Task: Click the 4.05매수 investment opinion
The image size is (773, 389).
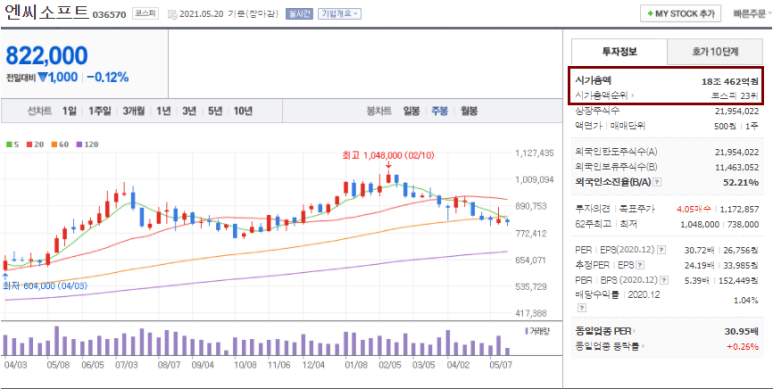Action: [x=693, y=209]
